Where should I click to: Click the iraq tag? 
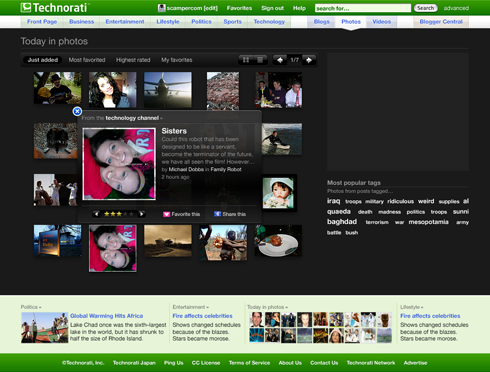point(333,201)
